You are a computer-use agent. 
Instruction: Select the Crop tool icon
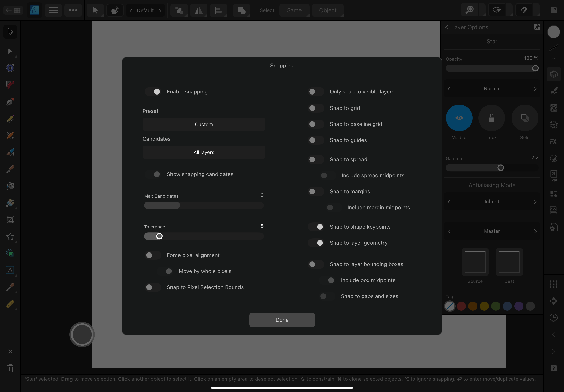pyautogui.click(x=10, y=220)
